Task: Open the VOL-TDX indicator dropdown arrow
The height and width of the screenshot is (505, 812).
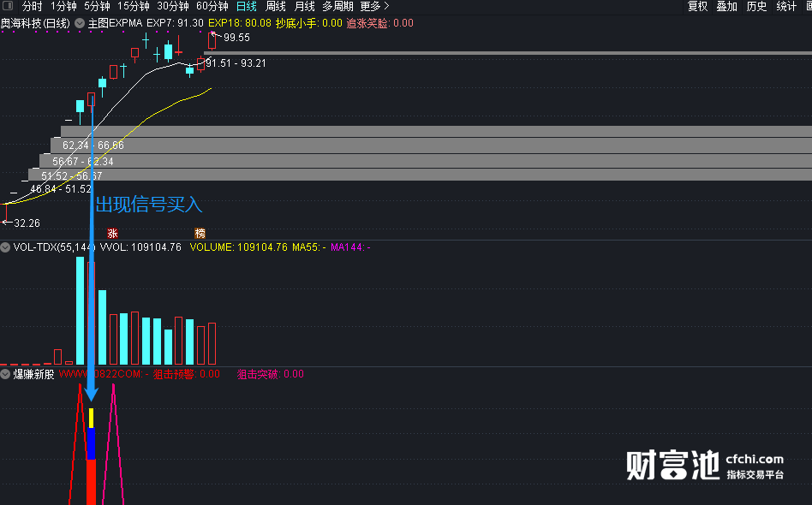Action: click(x=6, y=247)
